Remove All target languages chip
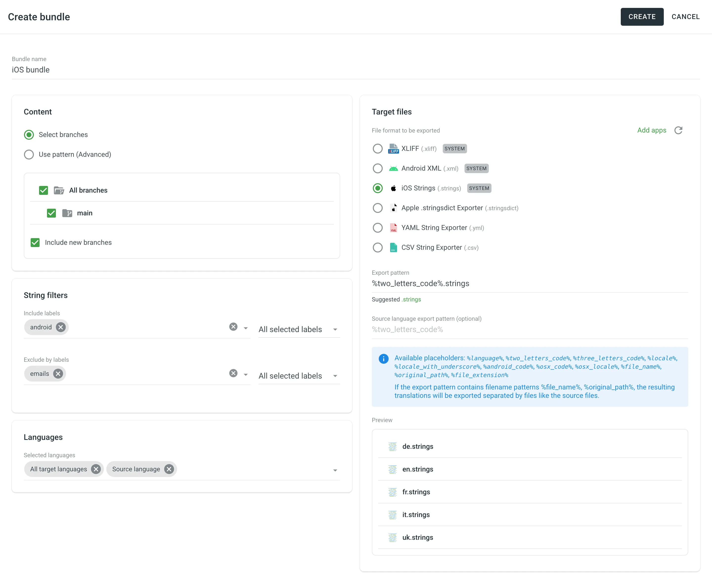The width and height of the screenshot is (712, 588). (x=96, y=469)
